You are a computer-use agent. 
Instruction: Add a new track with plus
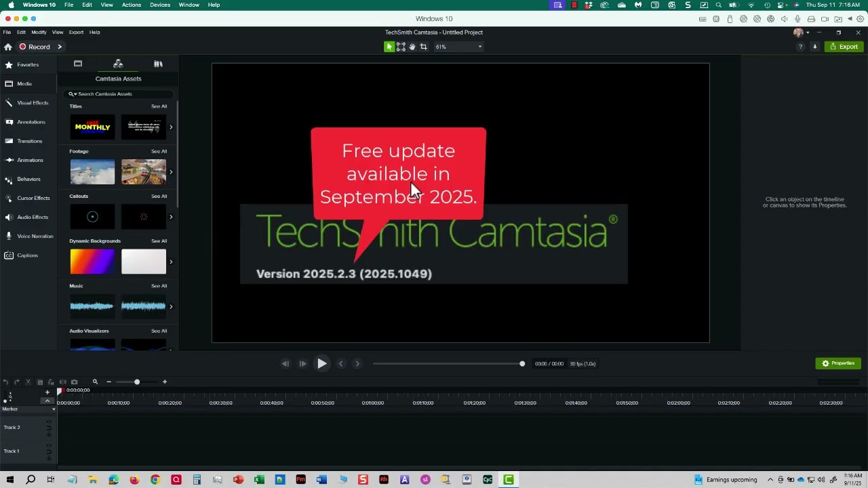point(47,392)
